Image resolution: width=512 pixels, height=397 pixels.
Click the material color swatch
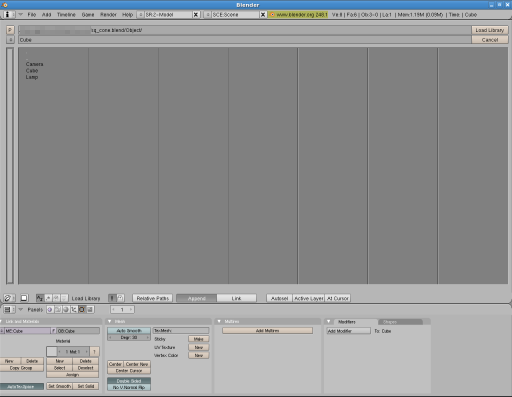coord(52,351)
